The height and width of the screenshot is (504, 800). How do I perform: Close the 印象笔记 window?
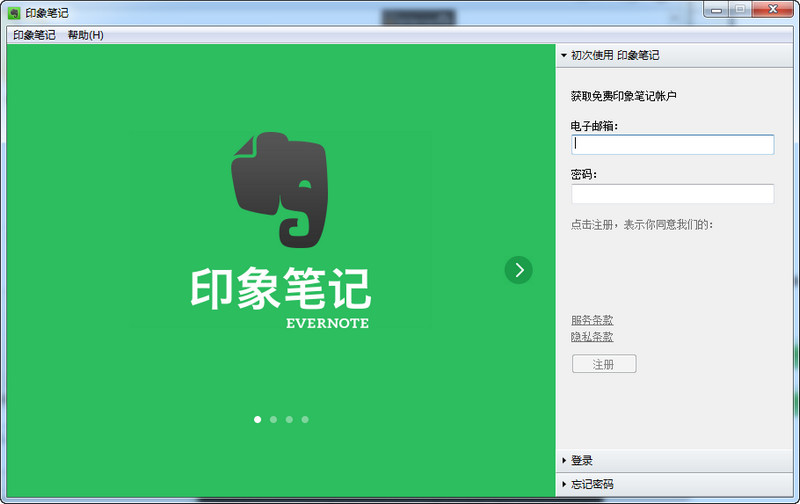774,9
